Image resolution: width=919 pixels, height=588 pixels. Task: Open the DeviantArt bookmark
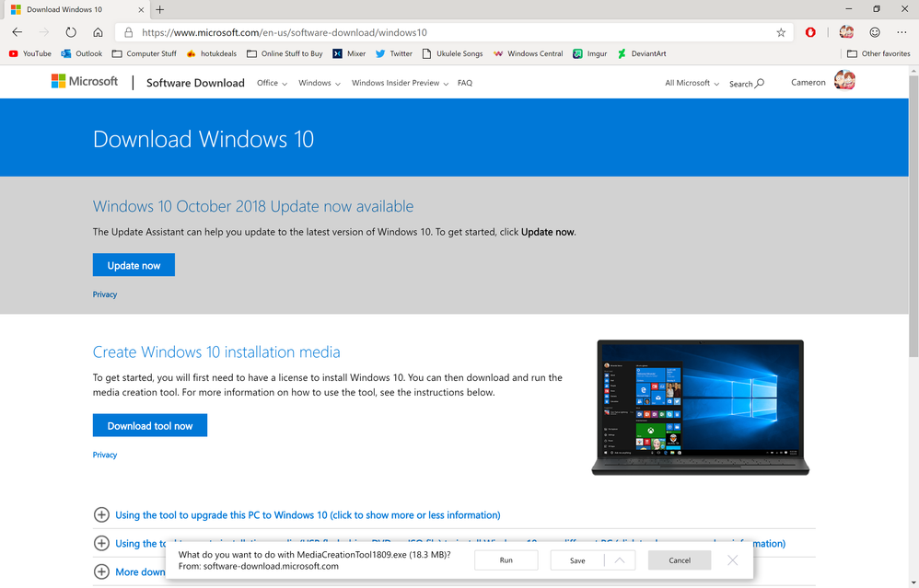coord(642,53)
